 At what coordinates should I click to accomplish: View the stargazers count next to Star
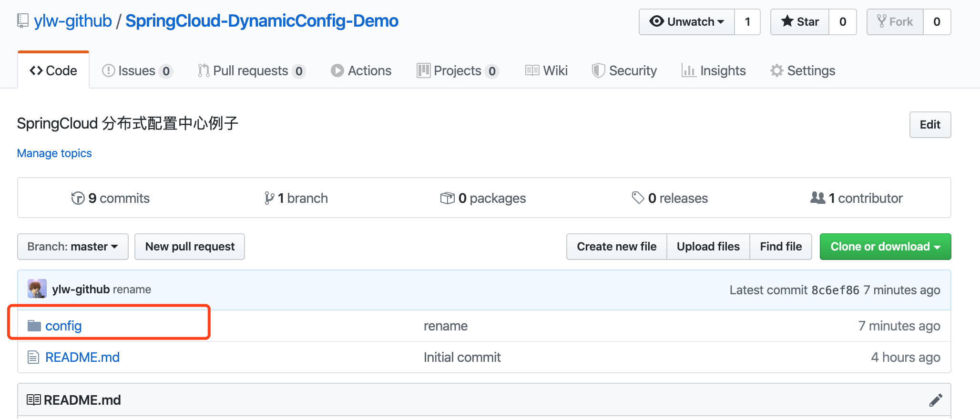843,22
